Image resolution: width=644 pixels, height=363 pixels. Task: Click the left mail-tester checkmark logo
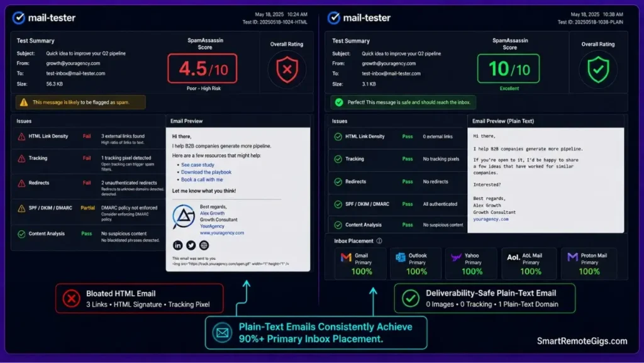click(18, 18)
